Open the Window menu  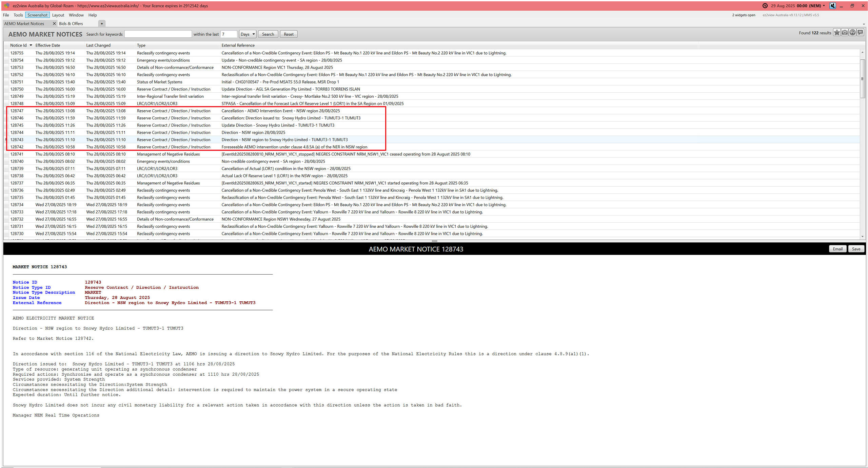(76, 15)
